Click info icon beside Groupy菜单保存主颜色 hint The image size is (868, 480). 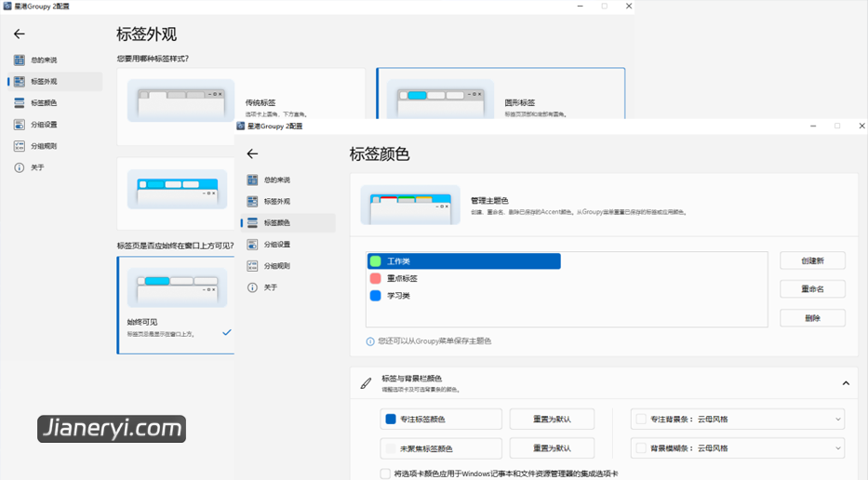pos(370,341)
